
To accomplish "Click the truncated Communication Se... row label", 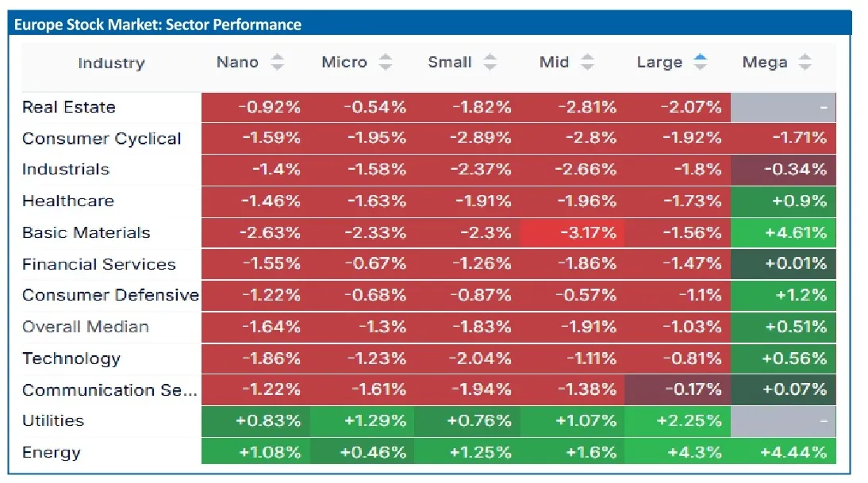I will pyautogui.click(x=109, y=390).
